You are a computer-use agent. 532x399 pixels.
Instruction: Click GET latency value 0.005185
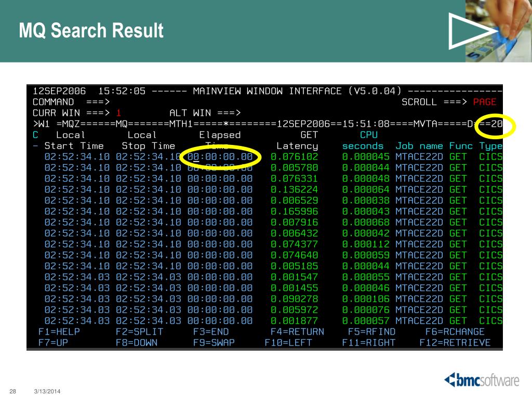pos(294,266)
